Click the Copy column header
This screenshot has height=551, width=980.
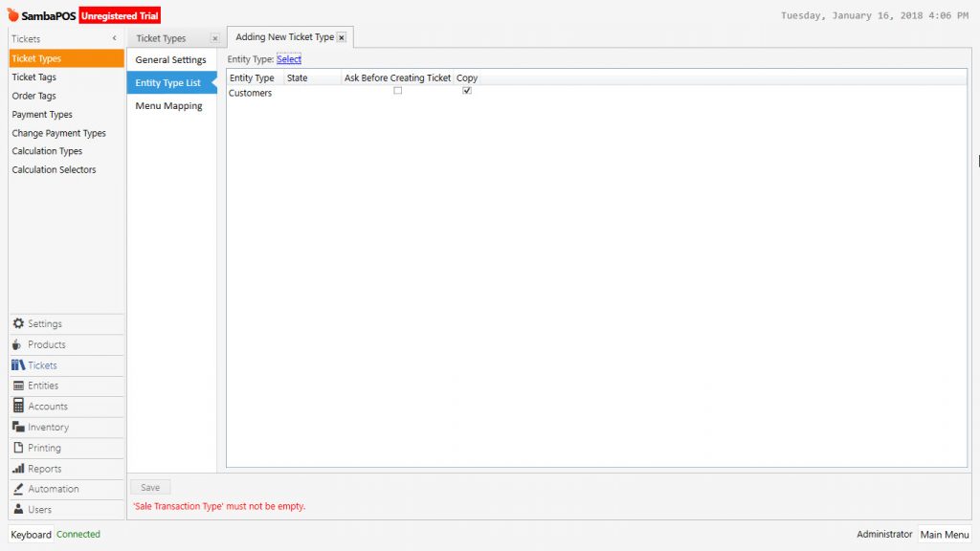click(x=467, y=77)
